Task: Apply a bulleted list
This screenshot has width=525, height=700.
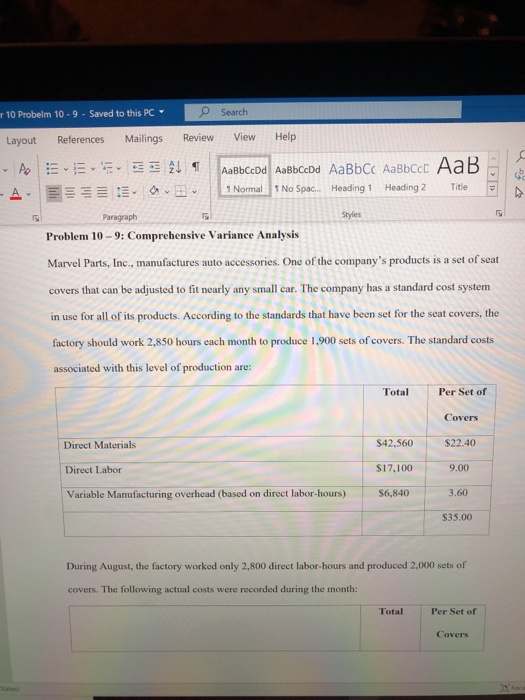Action: (x=53, y=169)
